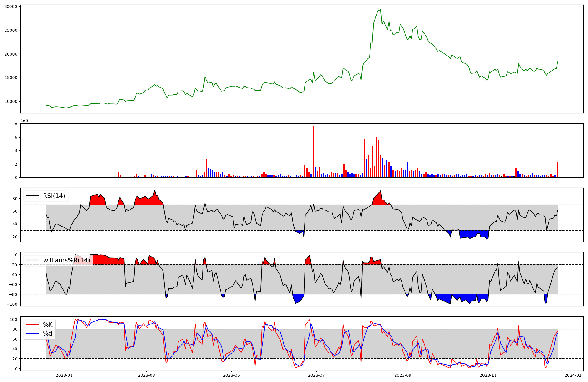The height and width of the screenshot is (382, 588).
Task: Click the 10000 price axis label
Action: [11, 102]
